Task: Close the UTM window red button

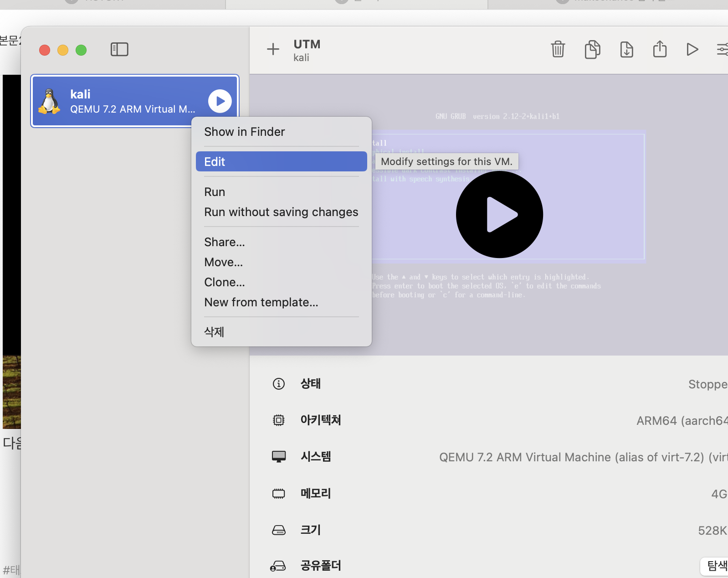Action: click(x=45, y=50)
